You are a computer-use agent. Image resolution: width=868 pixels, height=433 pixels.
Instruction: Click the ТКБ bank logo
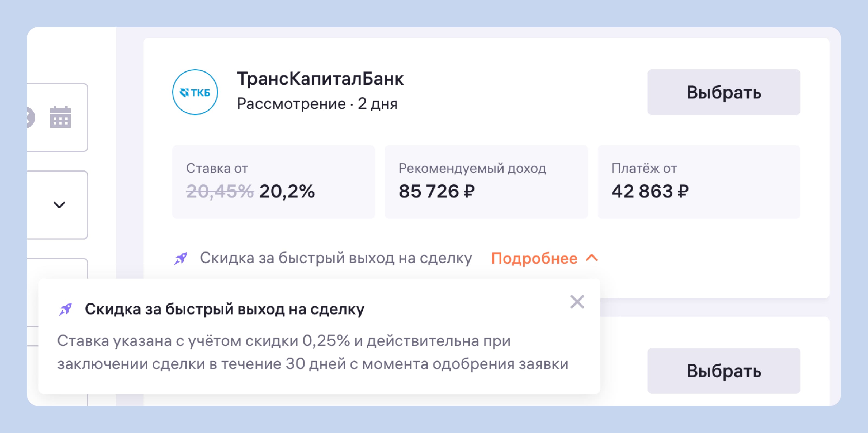click(195, 92)
